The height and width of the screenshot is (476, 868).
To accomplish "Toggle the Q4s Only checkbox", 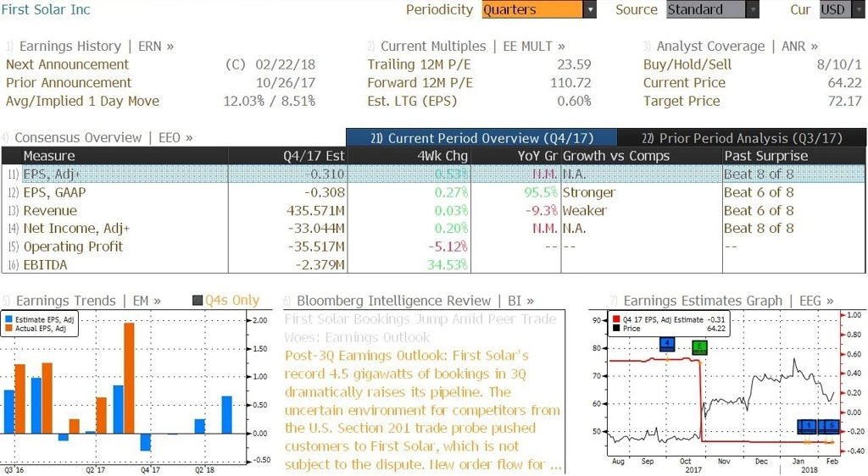I will [x=197, y=300].
